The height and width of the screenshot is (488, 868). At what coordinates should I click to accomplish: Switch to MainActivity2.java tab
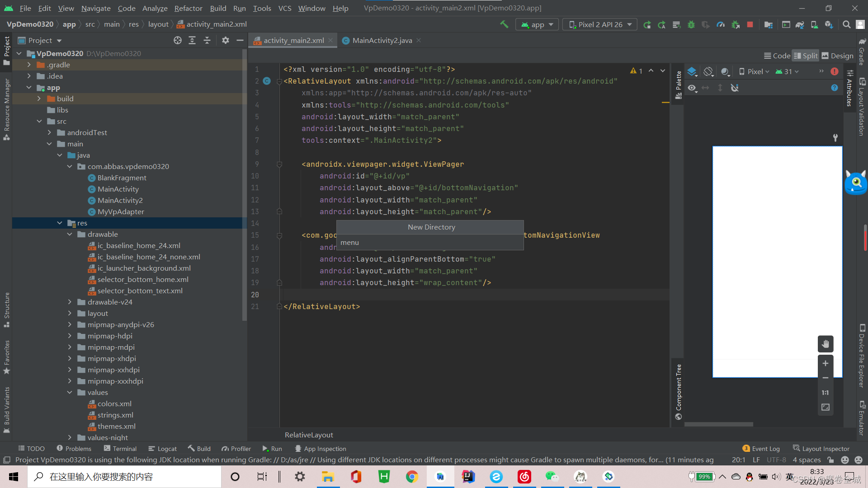[382, 41]
